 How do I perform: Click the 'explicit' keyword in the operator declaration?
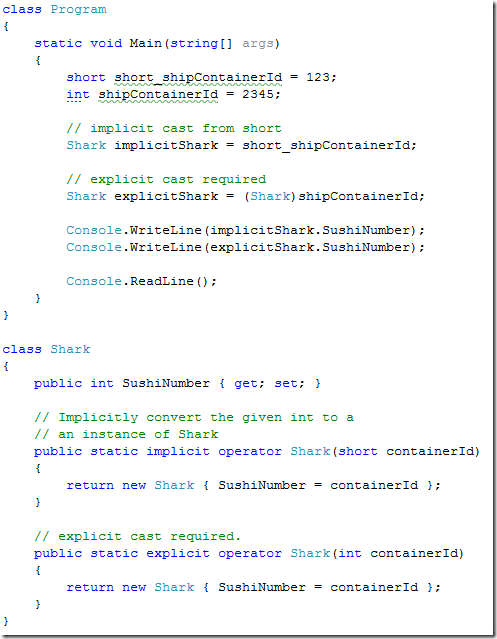(x=178, y=553)
